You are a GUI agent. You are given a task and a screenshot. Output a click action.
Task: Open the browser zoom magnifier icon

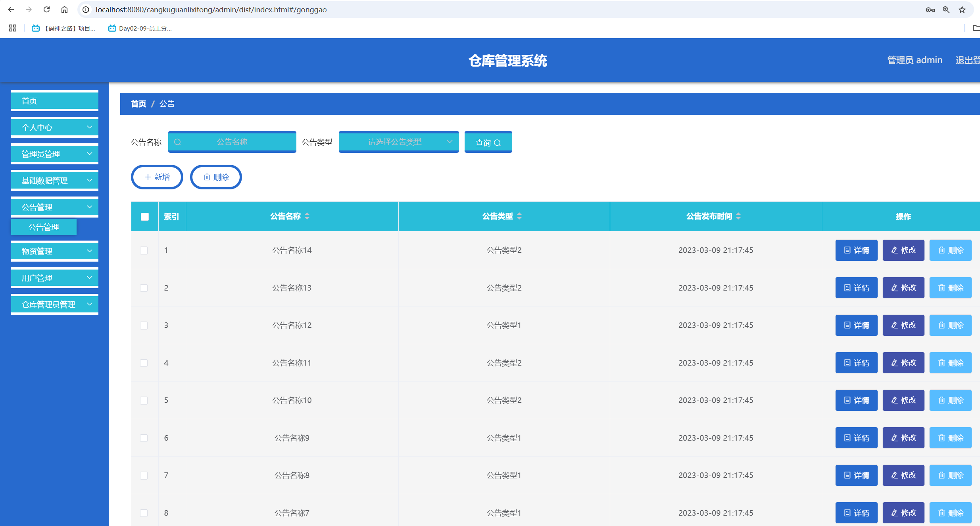click(x=946, y=10)
